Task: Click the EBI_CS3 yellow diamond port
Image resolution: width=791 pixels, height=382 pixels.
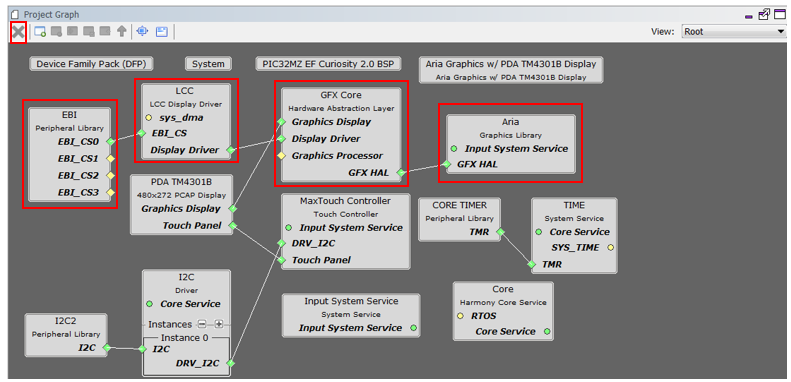Action: click(110, 192)
